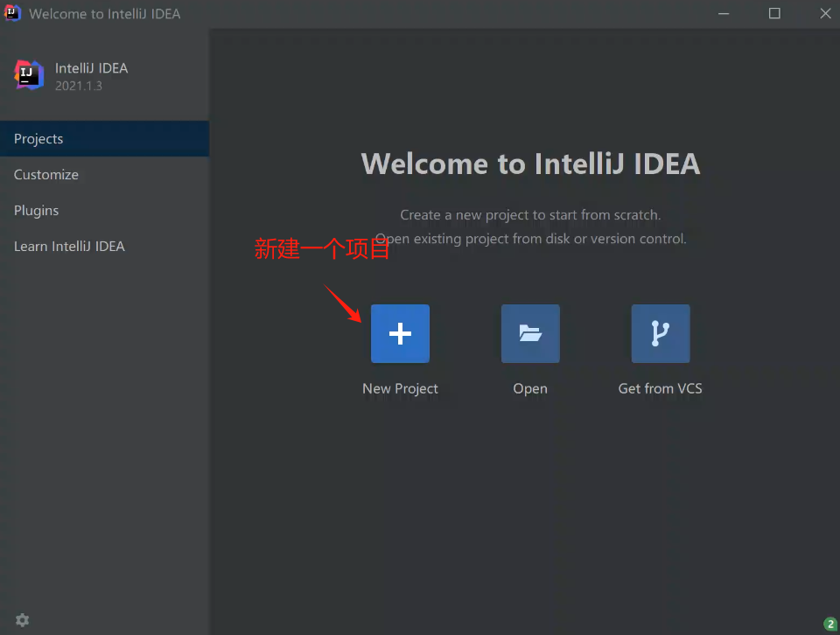Click the New Project plus icon

click(400, 333)
